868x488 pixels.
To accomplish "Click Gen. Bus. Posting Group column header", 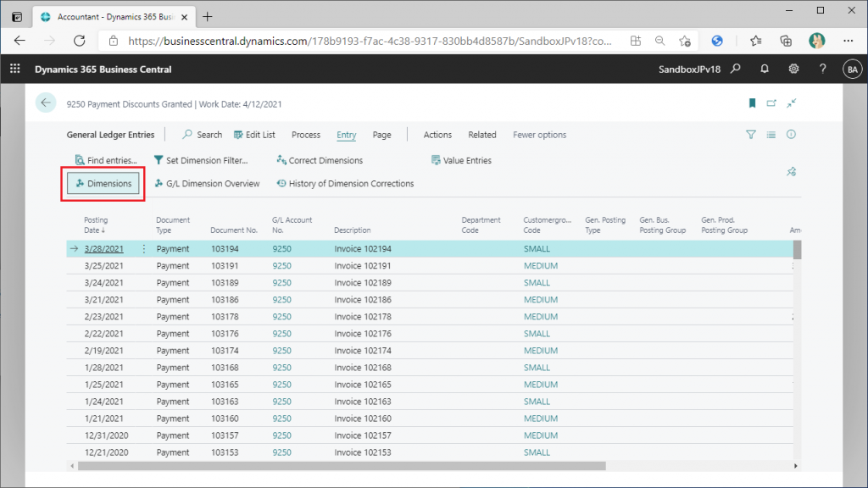I will [x=662, y=225].
